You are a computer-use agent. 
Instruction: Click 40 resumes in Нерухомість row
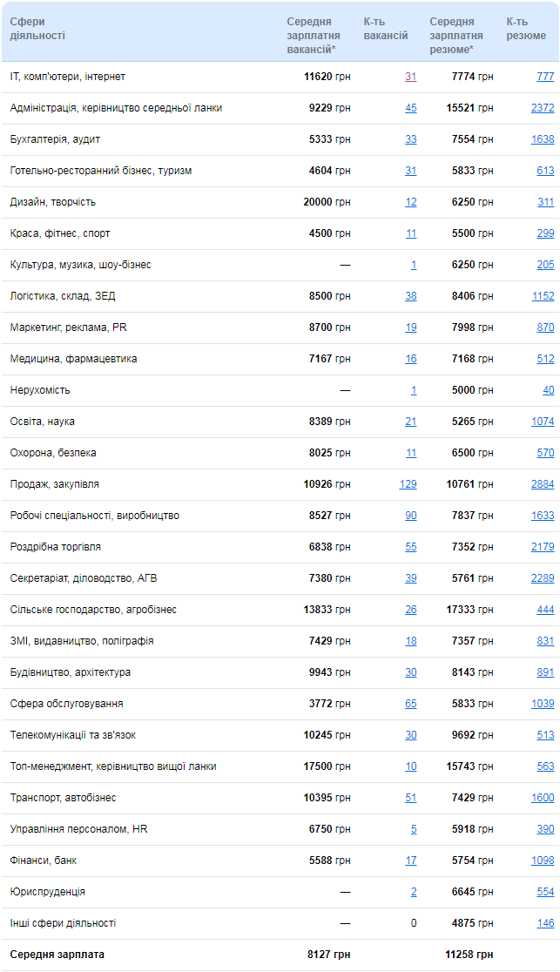point(548,390)
